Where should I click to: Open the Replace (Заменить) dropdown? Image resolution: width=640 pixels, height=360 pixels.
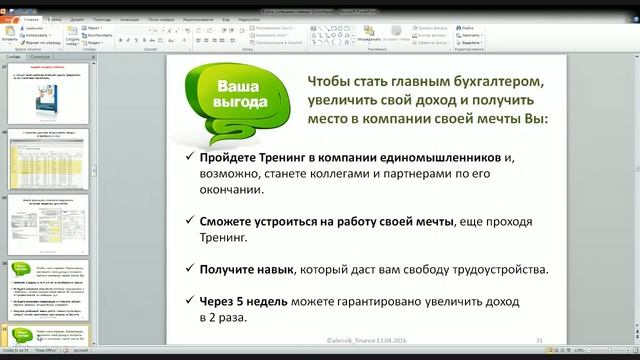470,36
